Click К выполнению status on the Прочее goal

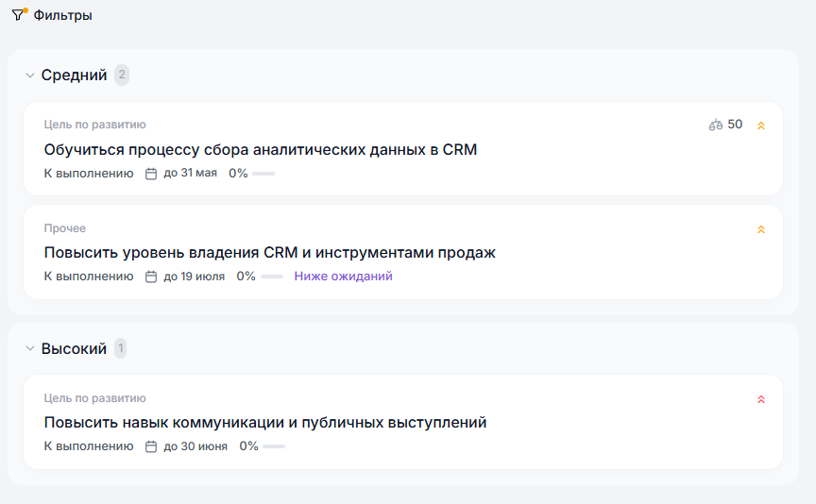(89, 277)
